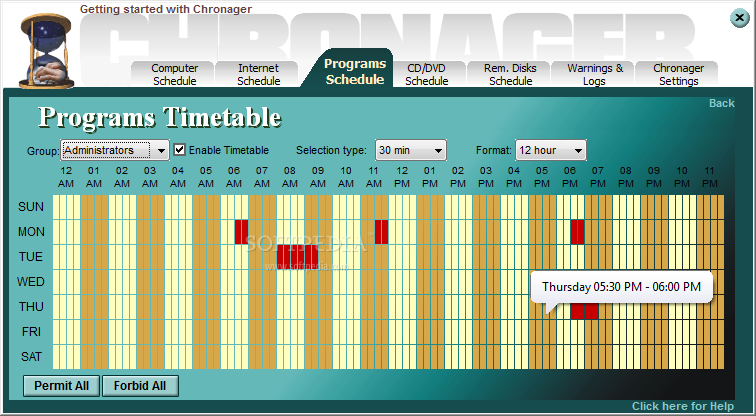
Task: Open the Format dropdown showing 12 hour
Action: tap(551, 150)
